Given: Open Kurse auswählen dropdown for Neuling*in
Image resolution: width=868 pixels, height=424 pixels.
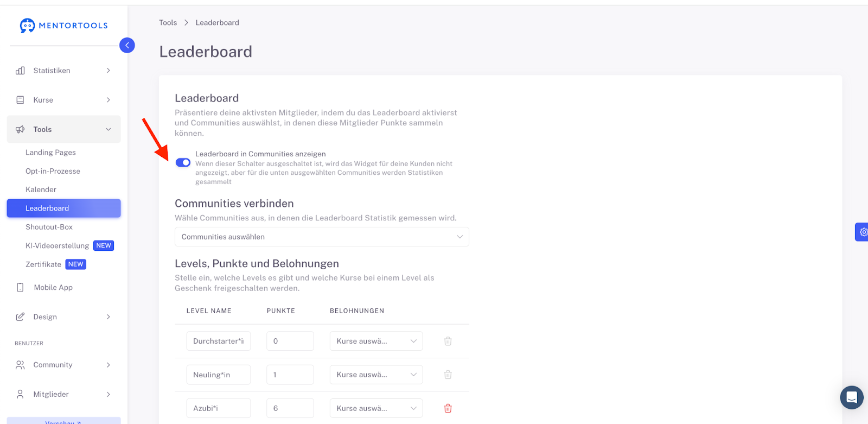Looking at the screenshot, I should 376,375.
